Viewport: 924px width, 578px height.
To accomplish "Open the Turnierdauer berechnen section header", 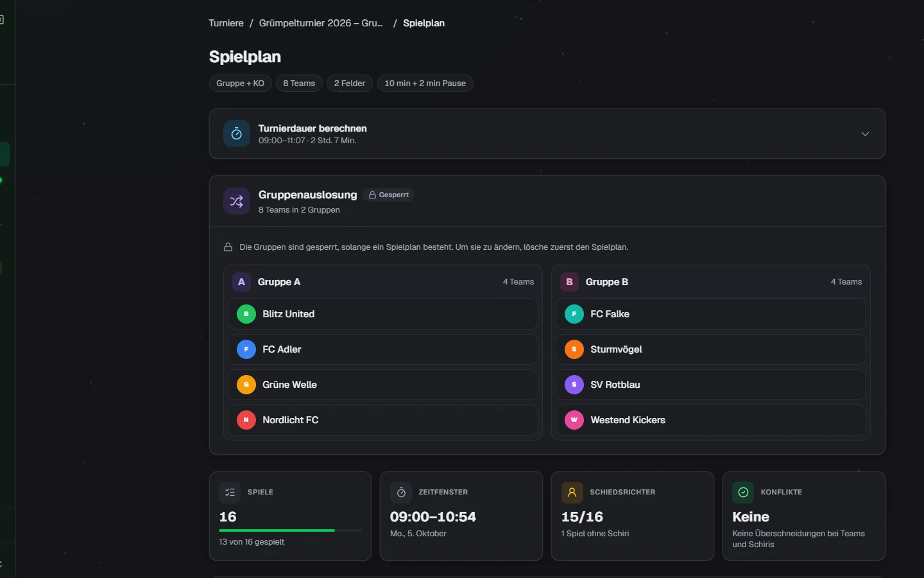I will click(x=547, y=134).
